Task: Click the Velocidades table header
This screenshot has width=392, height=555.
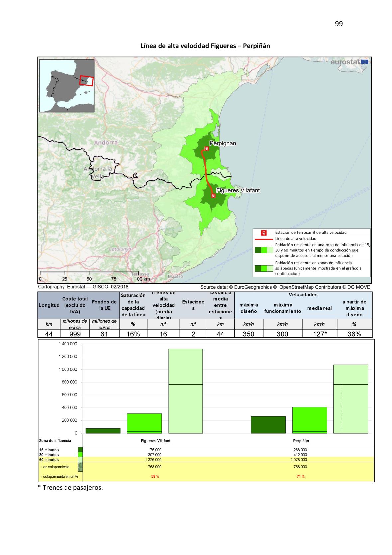Action: coord(303,295)
